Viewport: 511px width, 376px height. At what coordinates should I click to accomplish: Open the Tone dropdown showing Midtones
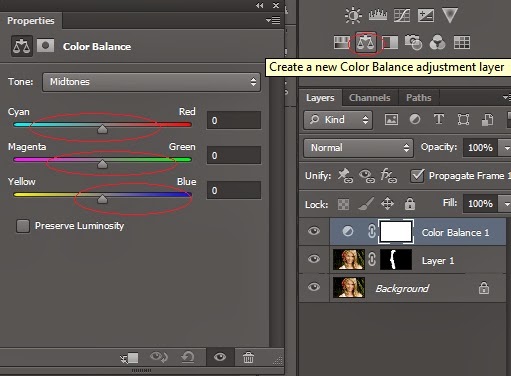151,82
